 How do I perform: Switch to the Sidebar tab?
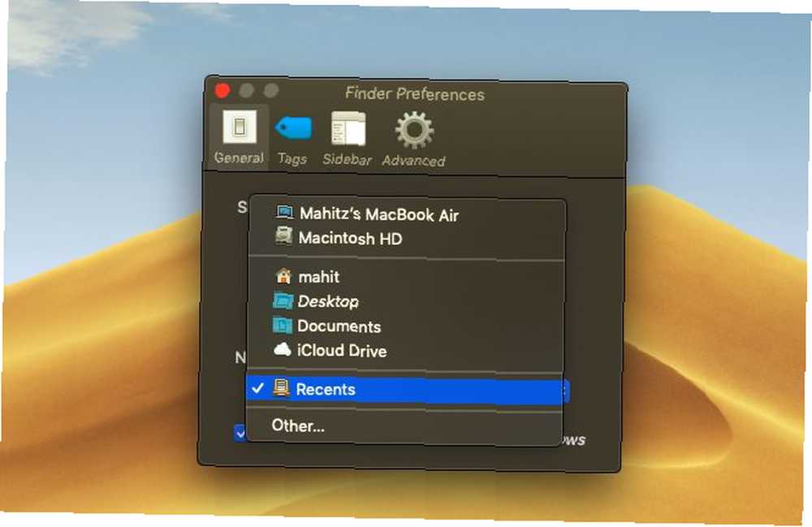point(348,139)
